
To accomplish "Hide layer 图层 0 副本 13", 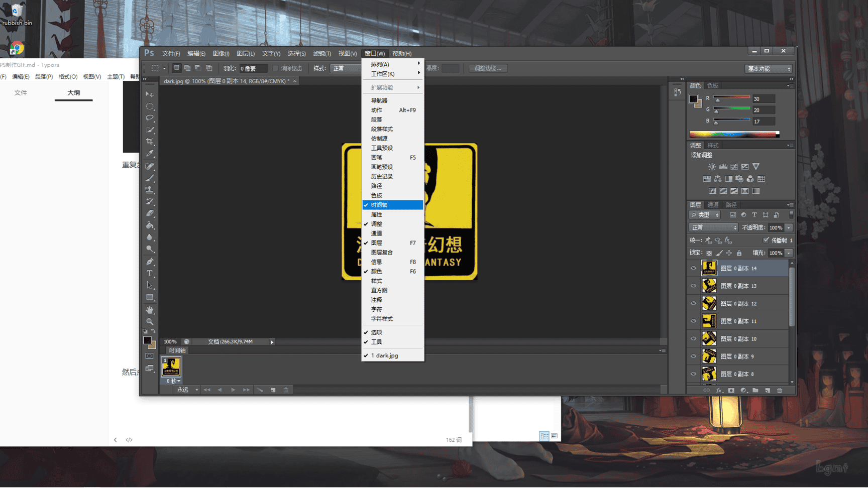I will tap(693, 286).
